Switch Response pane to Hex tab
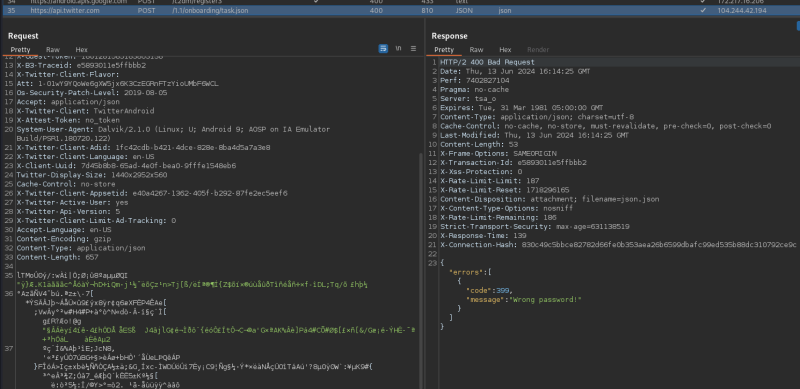Image resolution: width=800 pixels, height=389 pixels. pyautogui.click(x=505, y=50)
